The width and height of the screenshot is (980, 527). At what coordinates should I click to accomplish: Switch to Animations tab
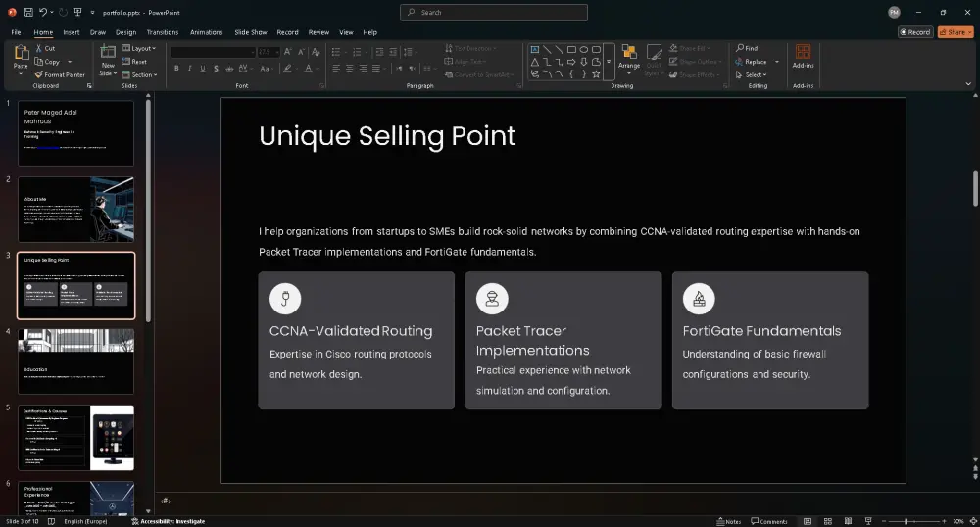click(206, 32)
